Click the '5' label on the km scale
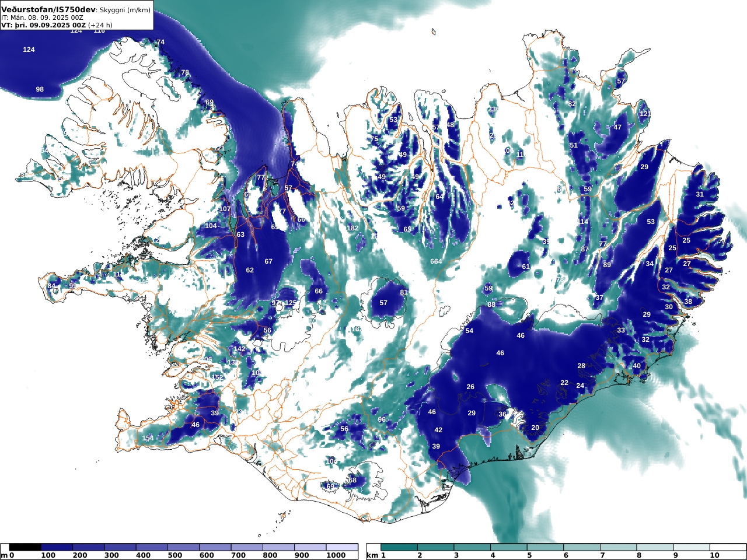Viewport: 747px width, 560px height. pyautogui.click(x=529, y=555)
